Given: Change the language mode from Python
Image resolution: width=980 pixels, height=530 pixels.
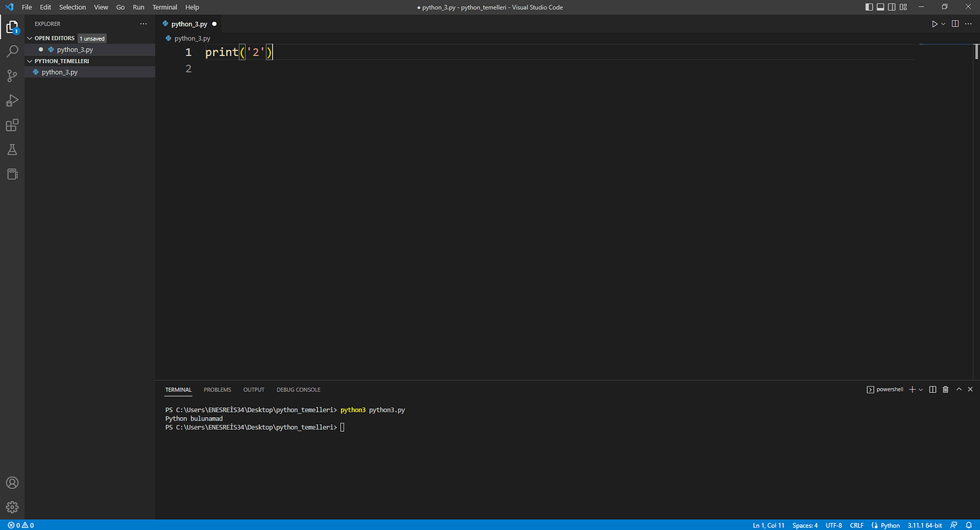Looking at the screenshot, I should 889,525.
